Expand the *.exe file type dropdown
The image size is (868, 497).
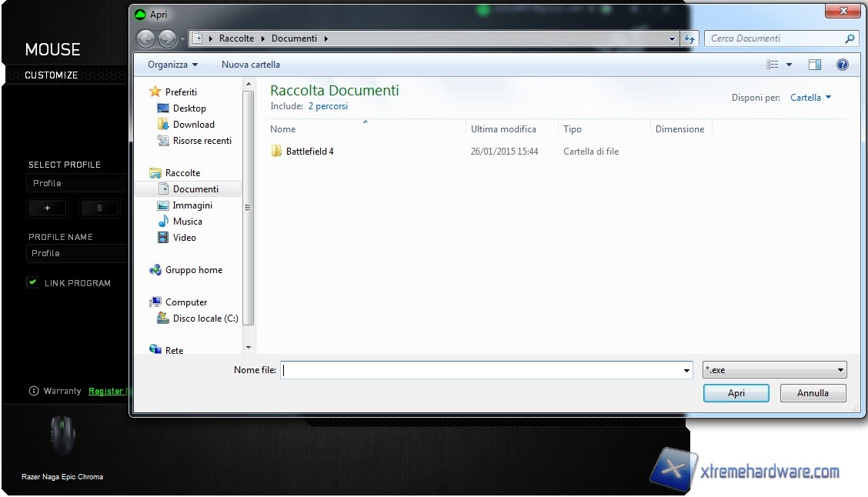(774, 370)
